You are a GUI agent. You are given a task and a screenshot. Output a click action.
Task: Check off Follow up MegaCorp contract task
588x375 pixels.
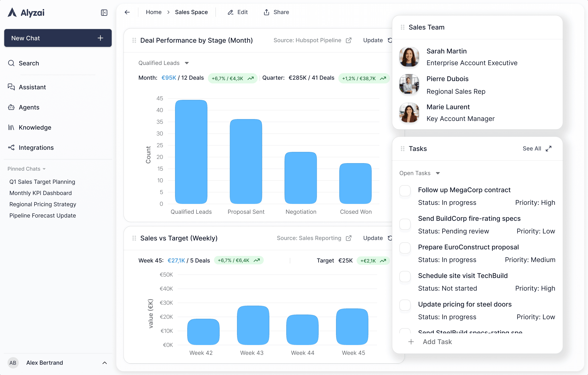405,191
